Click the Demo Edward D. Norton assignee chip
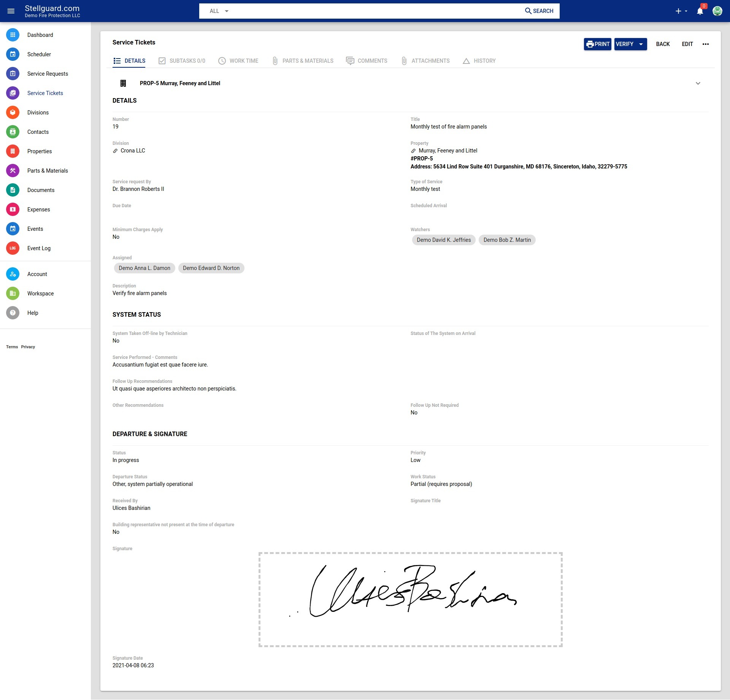 pos(211,268)
